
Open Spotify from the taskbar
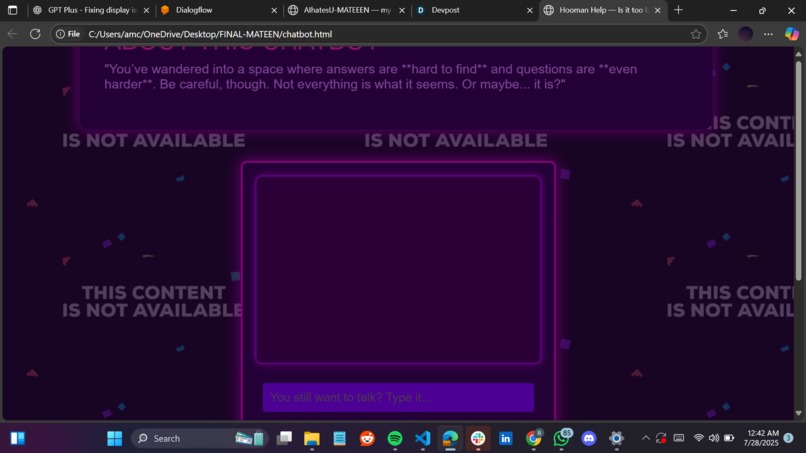pyautogui.click(x=395, y=438)
